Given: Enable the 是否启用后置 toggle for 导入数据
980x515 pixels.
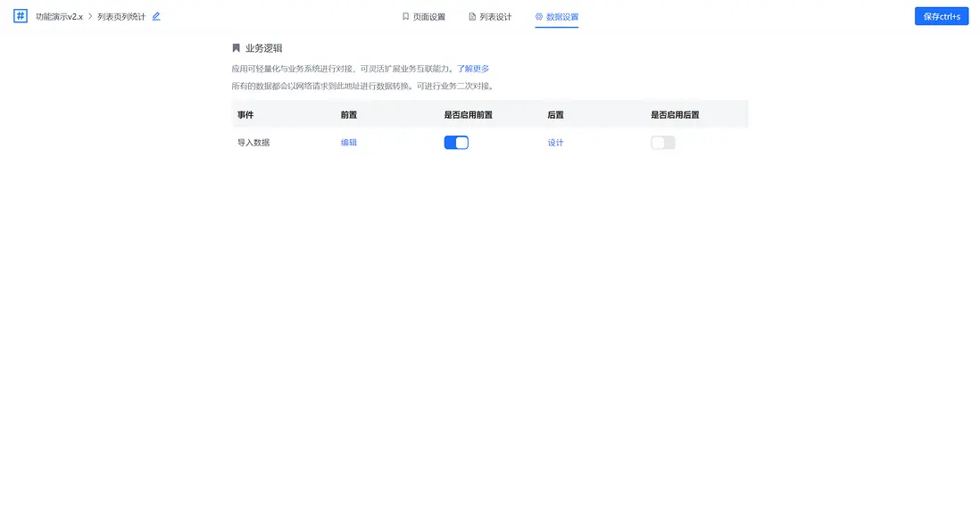Looking at the screenshot, I should pos(662,142).
